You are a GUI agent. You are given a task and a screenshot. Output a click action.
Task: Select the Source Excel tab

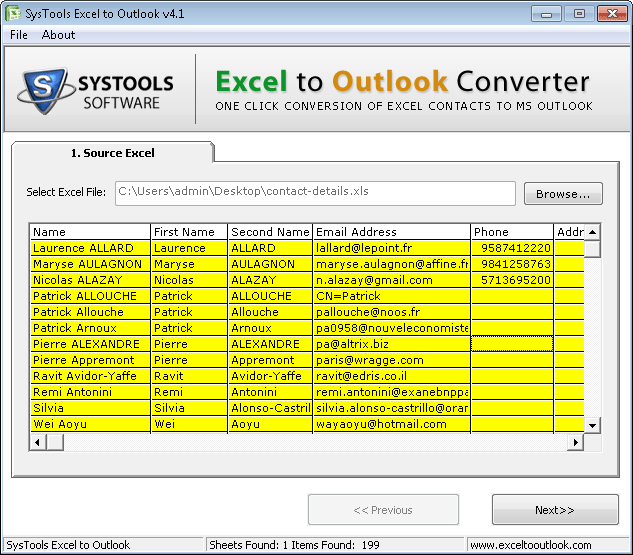(112, 153)
